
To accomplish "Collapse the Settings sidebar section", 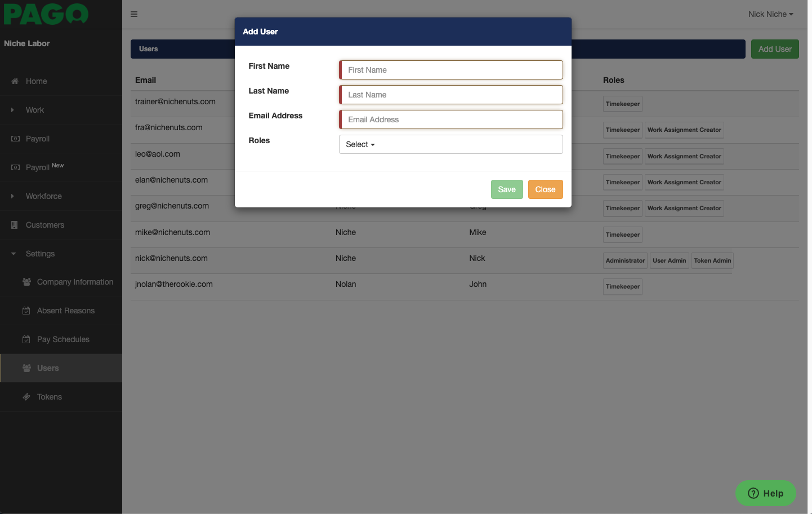I will point(40,254).
